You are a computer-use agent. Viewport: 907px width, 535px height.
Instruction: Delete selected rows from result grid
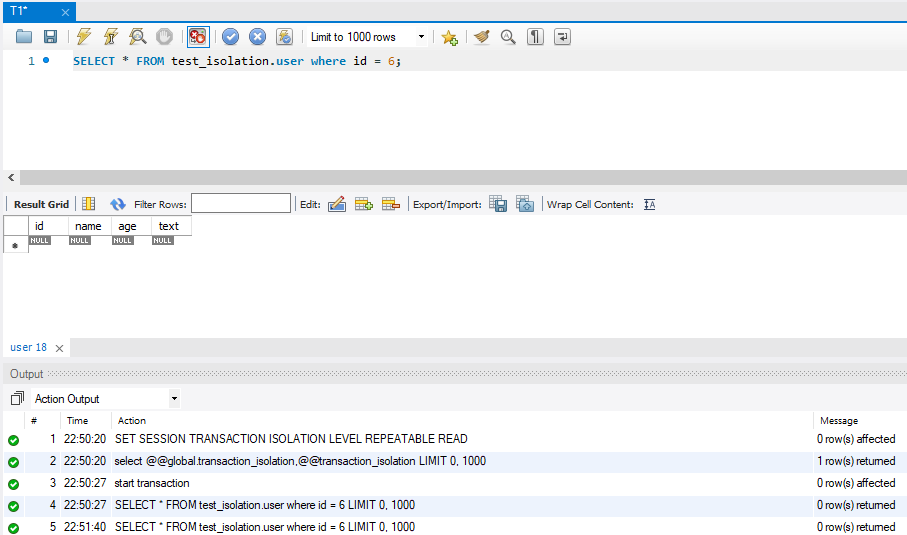coord(391,204)
